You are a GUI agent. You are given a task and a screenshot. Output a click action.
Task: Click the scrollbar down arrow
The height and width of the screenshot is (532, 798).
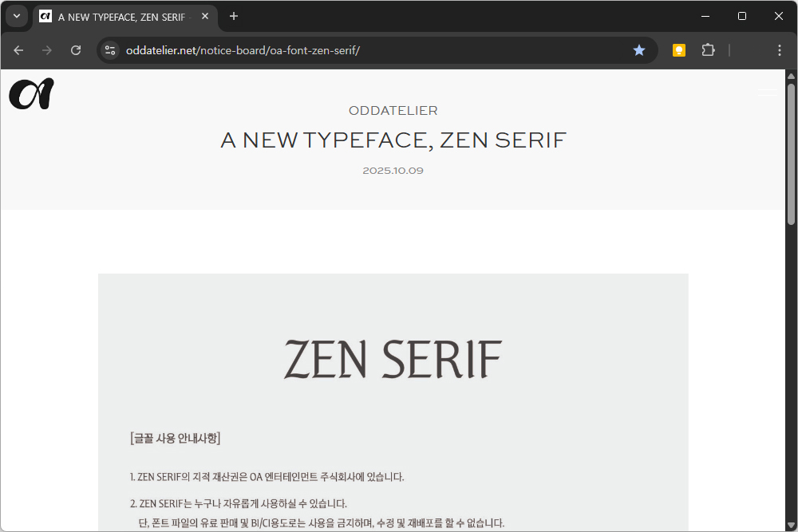(791, 525)
